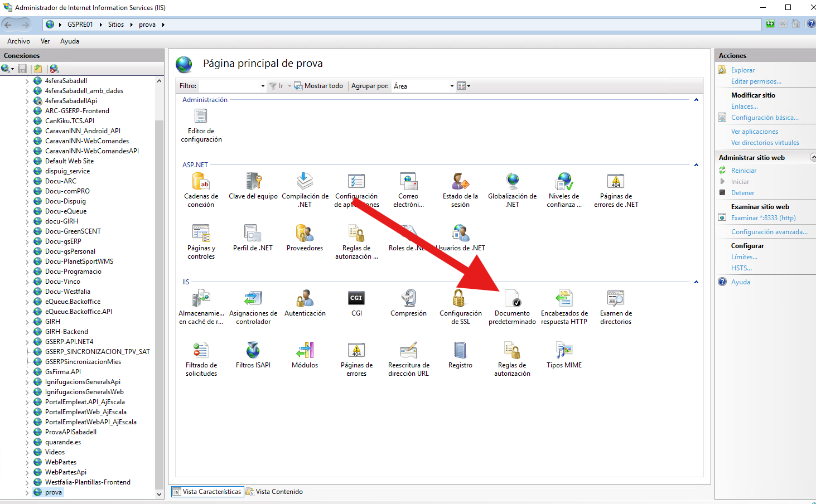Screen dimensions: 816x504
Task: Open the Agrupar por dropdown
Action: pos(452,86)
